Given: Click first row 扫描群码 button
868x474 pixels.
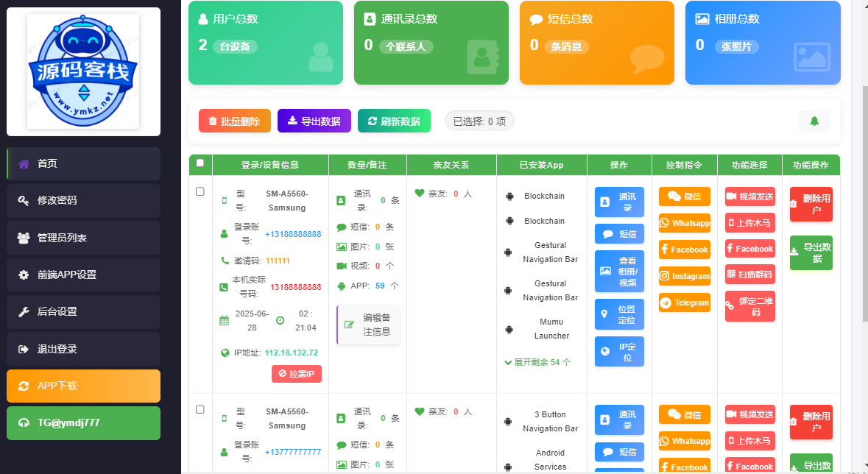Looking at the screenshot, I should point(750,274).
